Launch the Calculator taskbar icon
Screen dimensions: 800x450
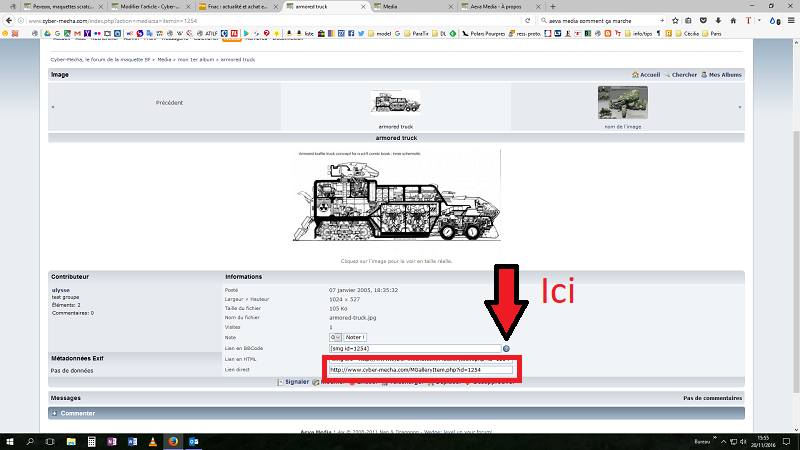click(x=91, y=441)
